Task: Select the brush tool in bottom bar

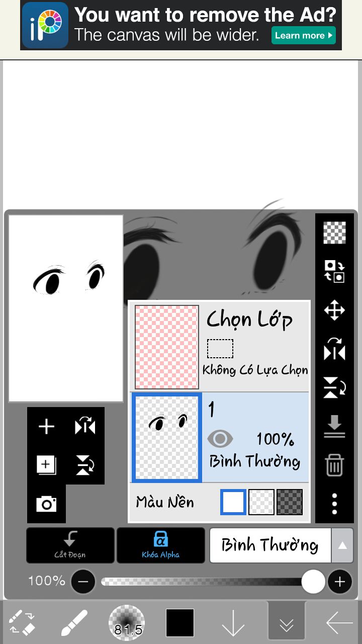Action: pos(74,623)
